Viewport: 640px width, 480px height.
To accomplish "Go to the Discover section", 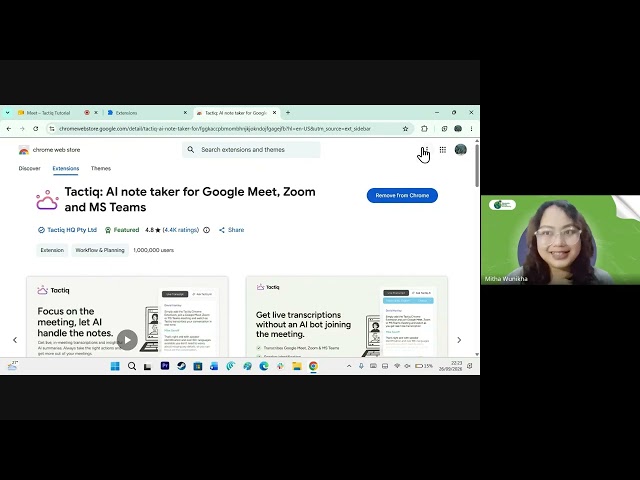I will coord(29,168).
